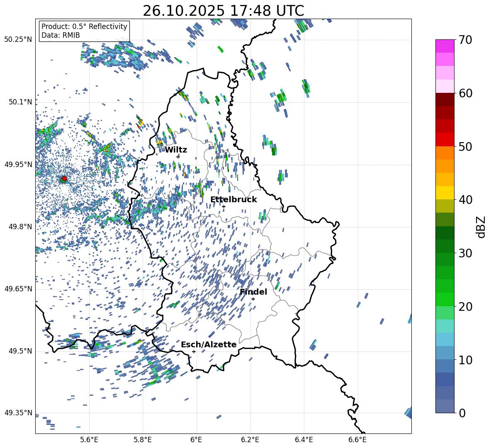This screenshot has width=491, height=448.
Task: Click the colorbar tick label 60
Action: coord(465,93)
